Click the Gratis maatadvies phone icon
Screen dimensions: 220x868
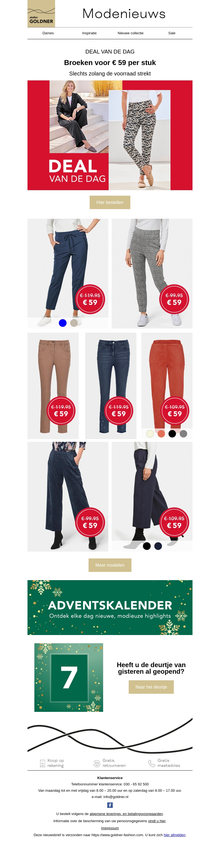152,763
